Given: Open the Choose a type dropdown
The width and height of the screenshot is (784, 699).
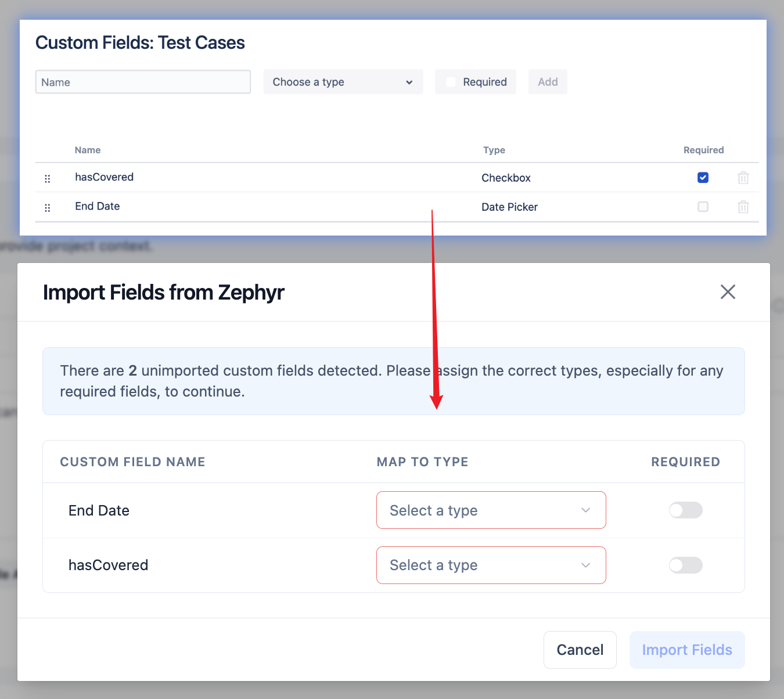Looking at the screenshot, I should (343, 82).
